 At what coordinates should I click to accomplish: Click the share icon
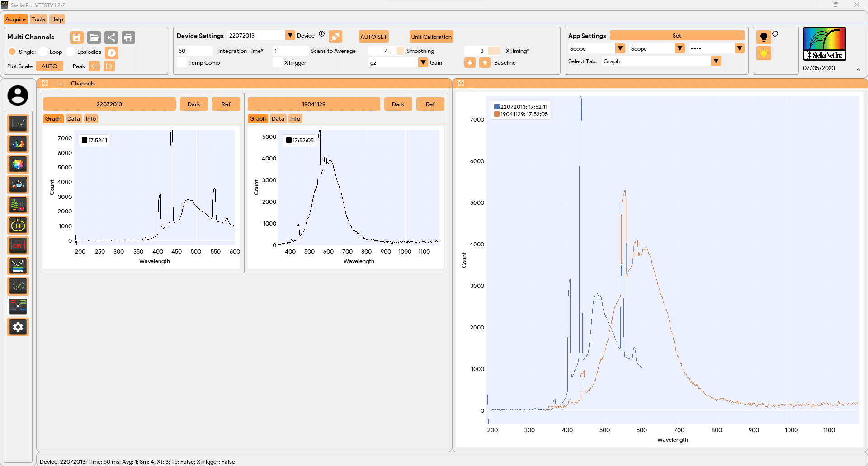111,38
